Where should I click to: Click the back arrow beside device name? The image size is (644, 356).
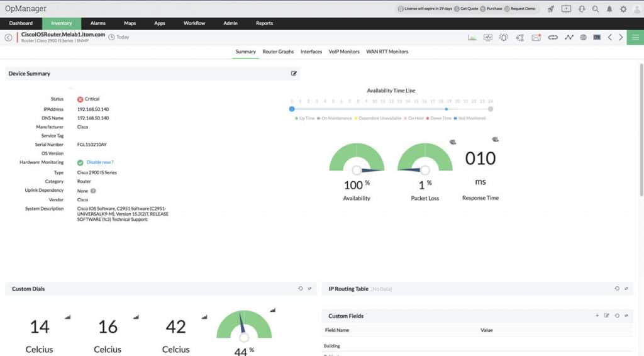point(8,37)
